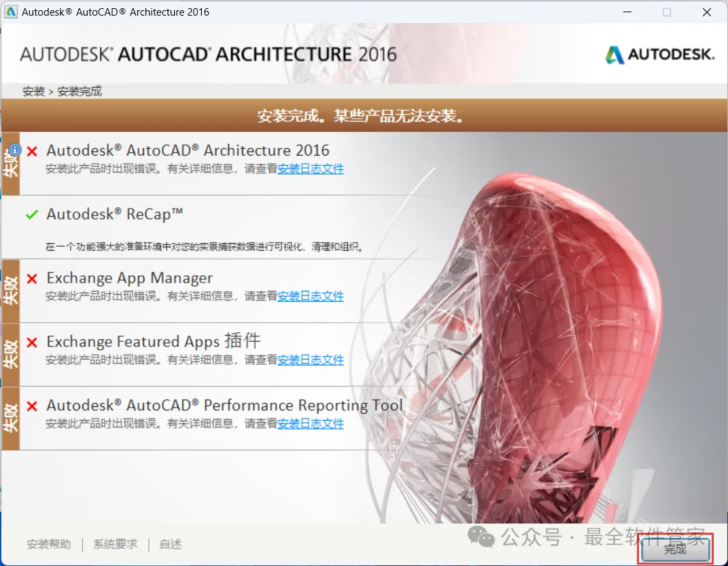Image resolution: width=728 pixels, height=566 pixels.
Task: Click the 失败 tab beside Exchange App Manager
Action: pos(10,291)
